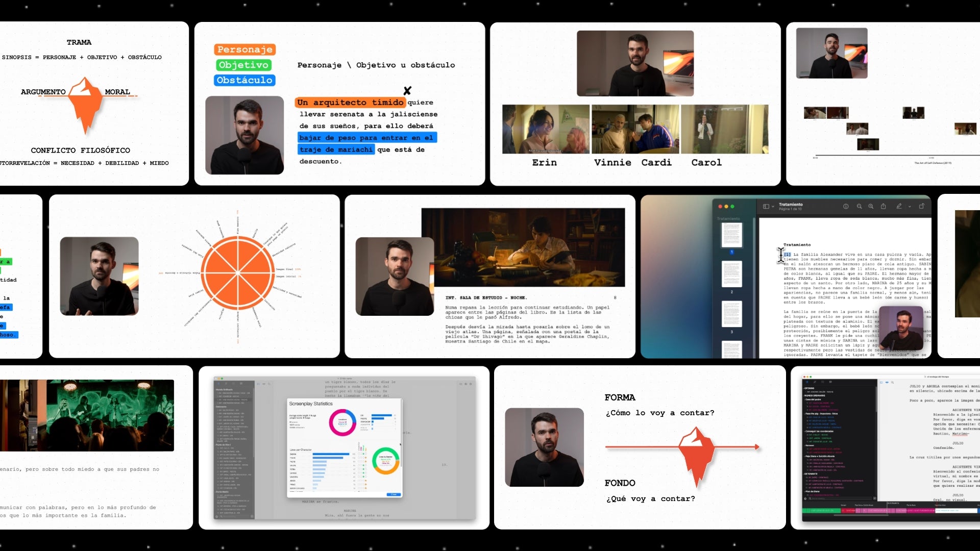This screenshot has height=551, width=980.
Task: Click the FONDO heading
Action: [x=620, y=483]
